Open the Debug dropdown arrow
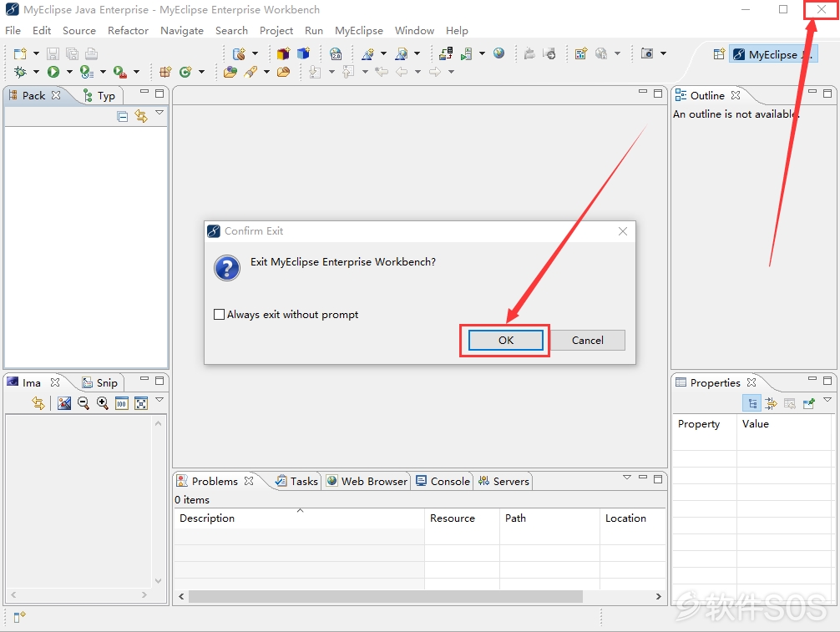This screenshot has height=632, width=840. click(x=37, y=72)
